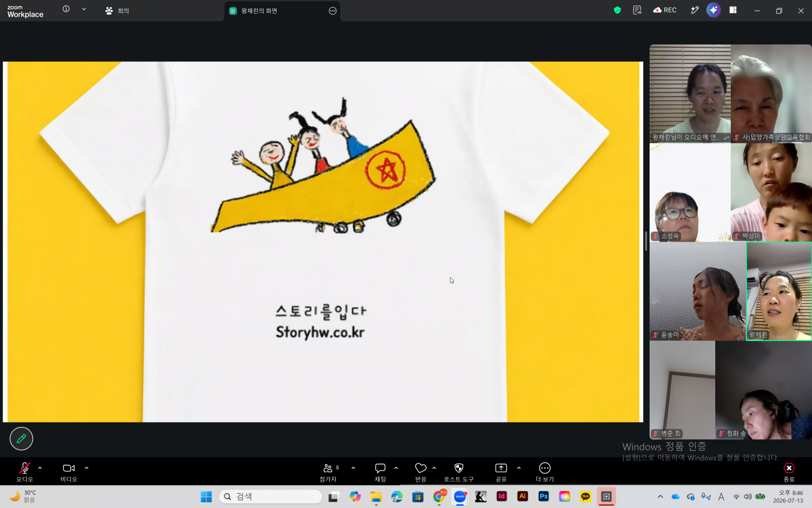812x508 pixels.
Task: Show hidden system tray icons chevron
Action: pos(660,497)
